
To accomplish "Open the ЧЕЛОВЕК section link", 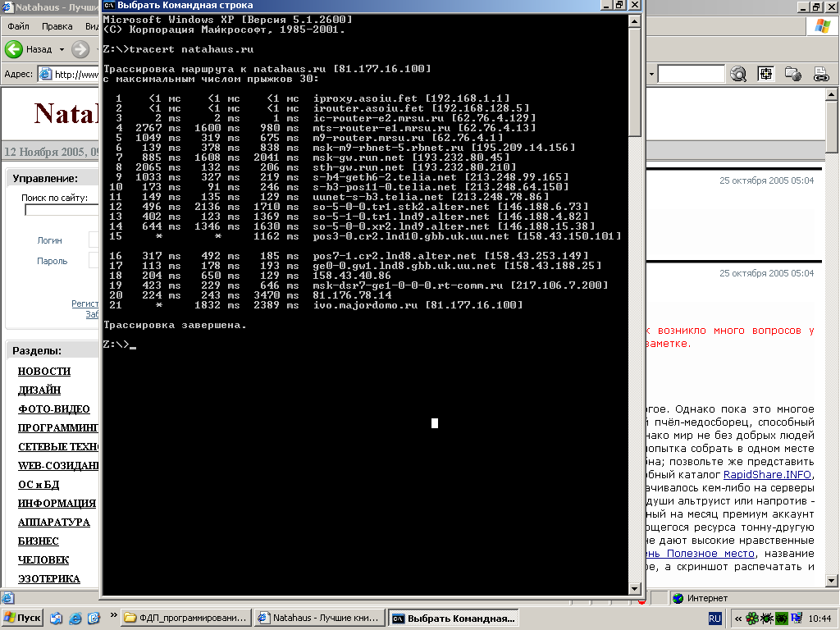I will (43, 559).
